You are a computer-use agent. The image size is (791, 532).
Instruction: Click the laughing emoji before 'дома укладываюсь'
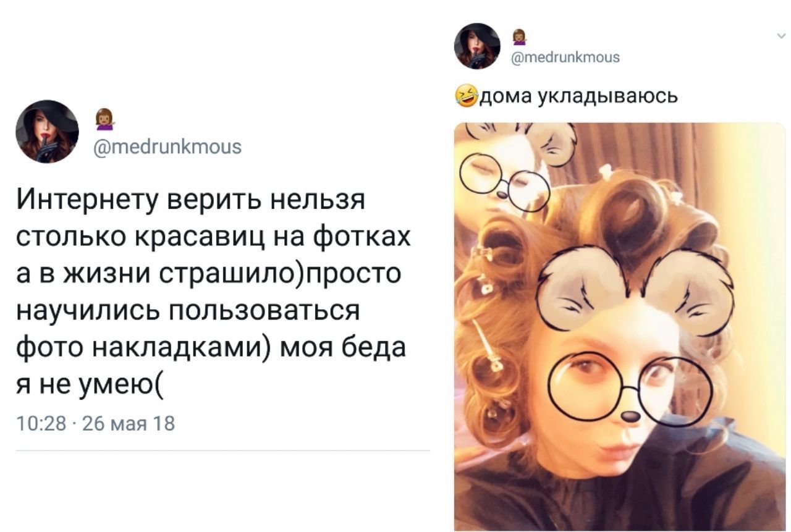tap(467, 96)
